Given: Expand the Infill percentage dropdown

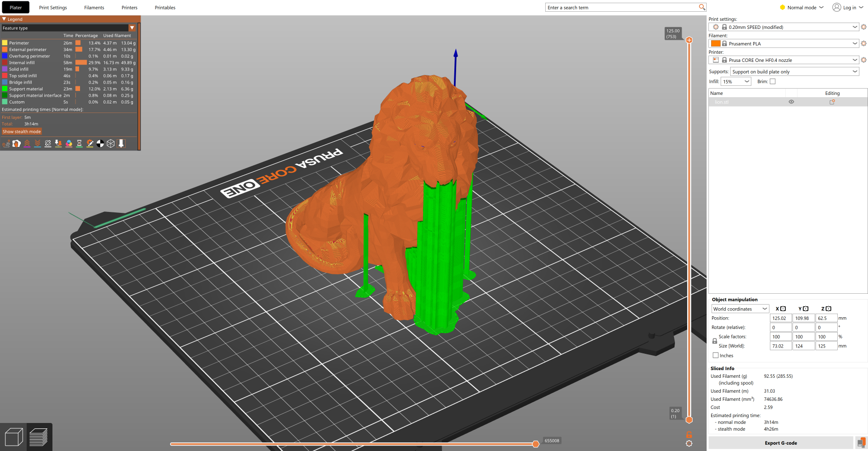Looking at the screenshot, I should click(736, 82).
